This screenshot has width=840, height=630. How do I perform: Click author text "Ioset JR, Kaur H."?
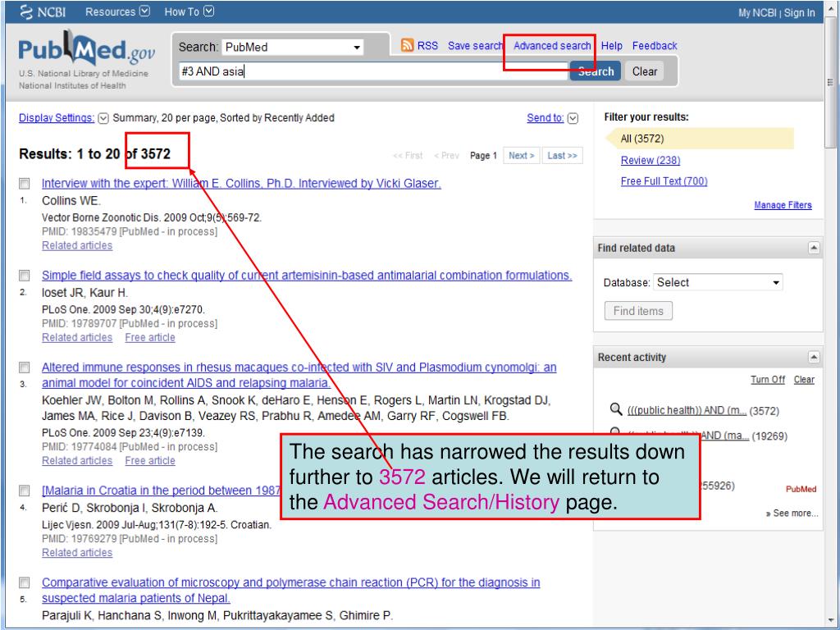click(84, 293)
